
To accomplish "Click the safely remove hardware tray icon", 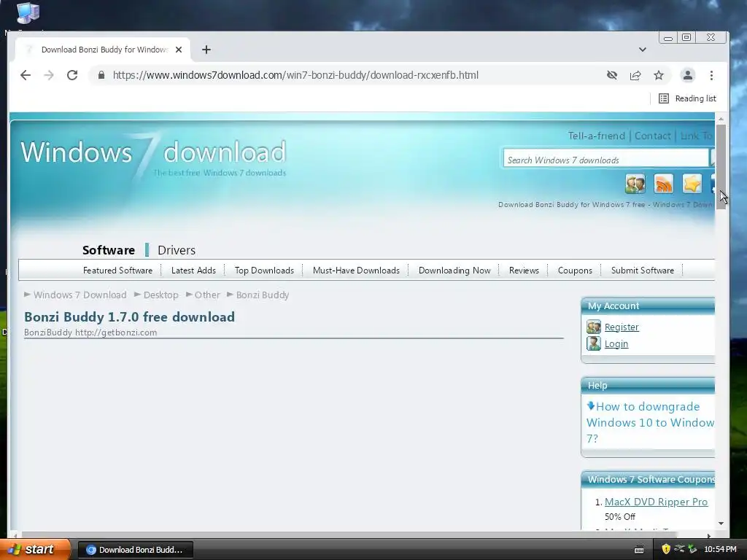I will pyautogui.click(x=693, y=550).
